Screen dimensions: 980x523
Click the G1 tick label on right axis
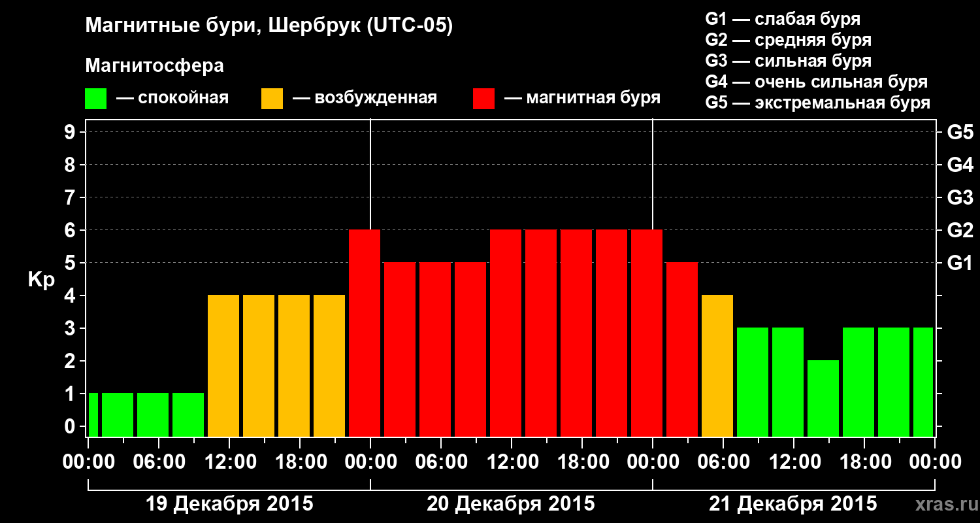pyautogui.click(x=960, y=263)
